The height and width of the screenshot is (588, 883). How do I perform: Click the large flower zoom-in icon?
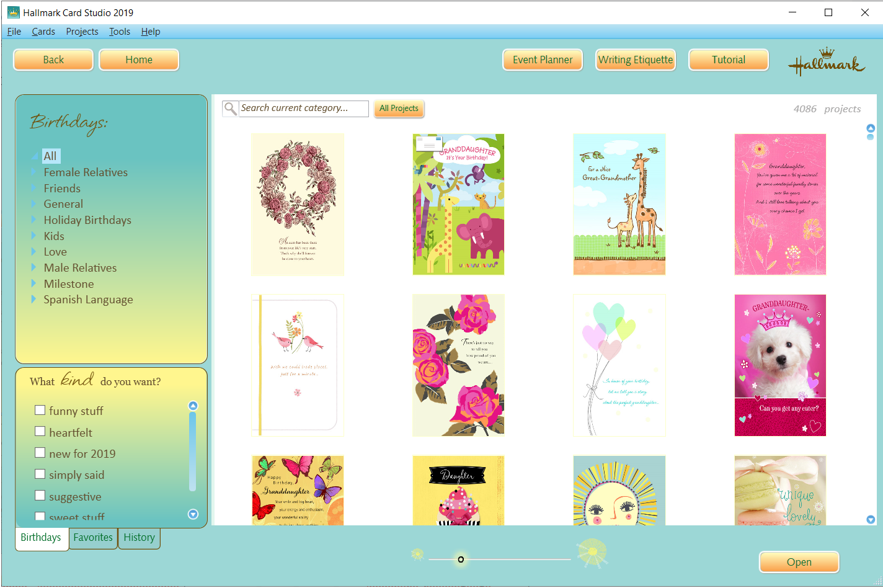592,552
